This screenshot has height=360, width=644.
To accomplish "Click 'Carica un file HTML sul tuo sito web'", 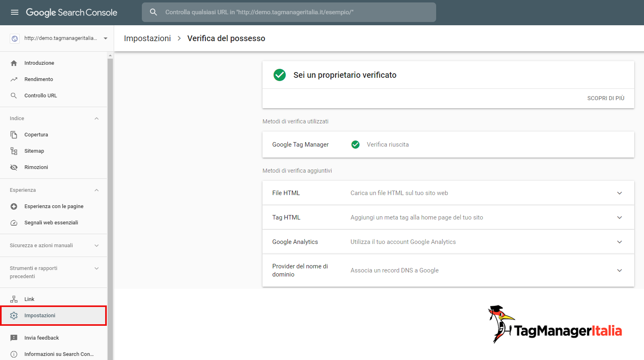I will click(x=399, y=193).
